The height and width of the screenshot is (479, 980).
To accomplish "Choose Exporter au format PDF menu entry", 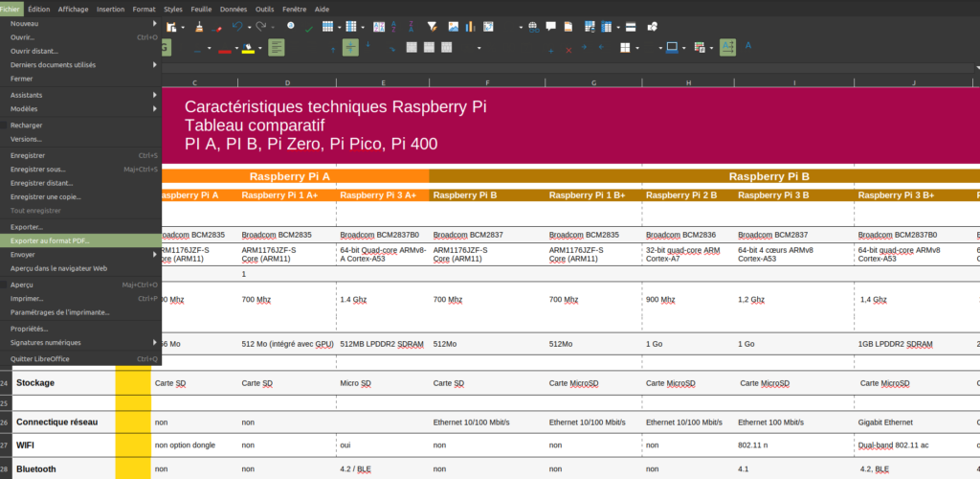I will (x=80, y=240).
